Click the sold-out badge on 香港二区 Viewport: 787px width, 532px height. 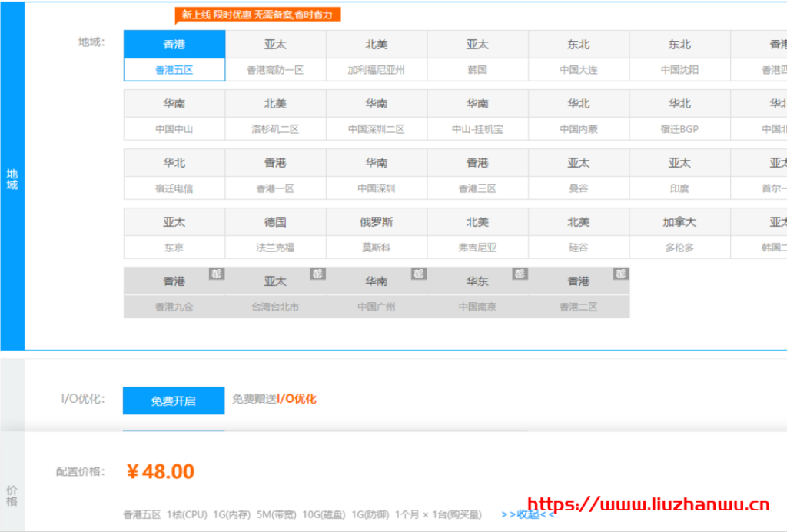tap(621, 273)
